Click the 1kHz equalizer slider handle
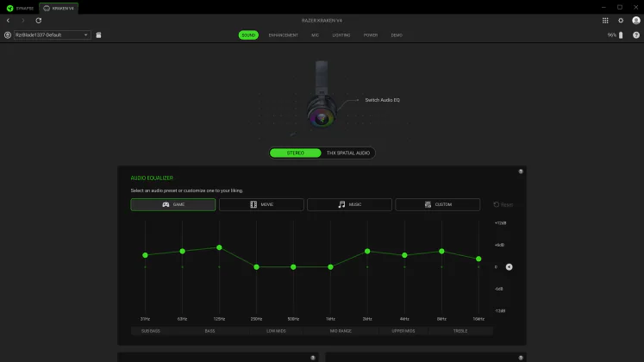This screenshot has width=644, height=362. click(331, 267)
